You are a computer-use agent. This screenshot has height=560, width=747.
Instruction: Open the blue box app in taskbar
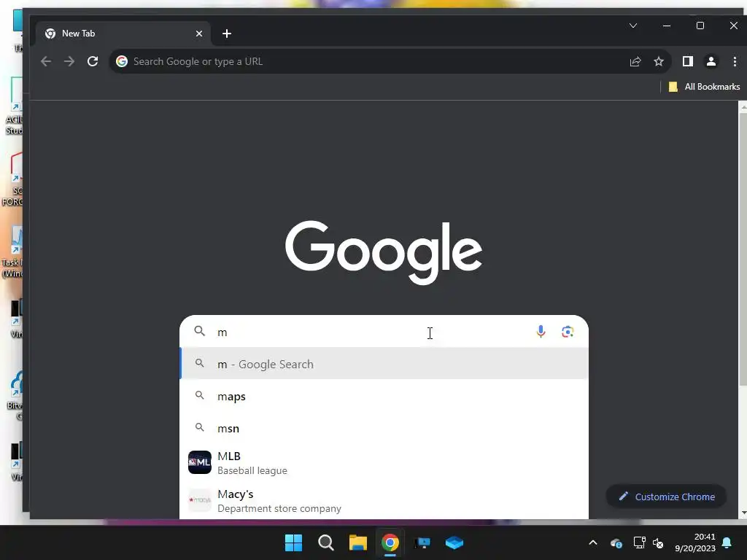point(454,542)
